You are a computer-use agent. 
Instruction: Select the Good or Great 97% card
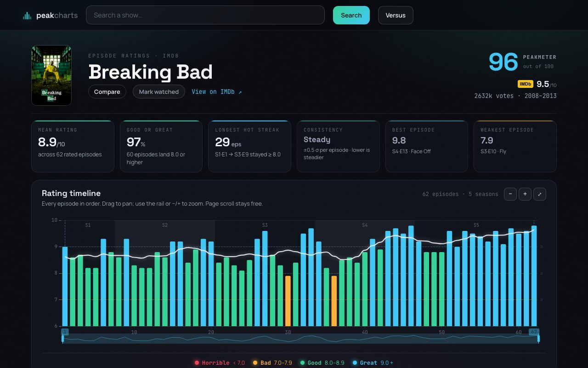click(161, 146)
